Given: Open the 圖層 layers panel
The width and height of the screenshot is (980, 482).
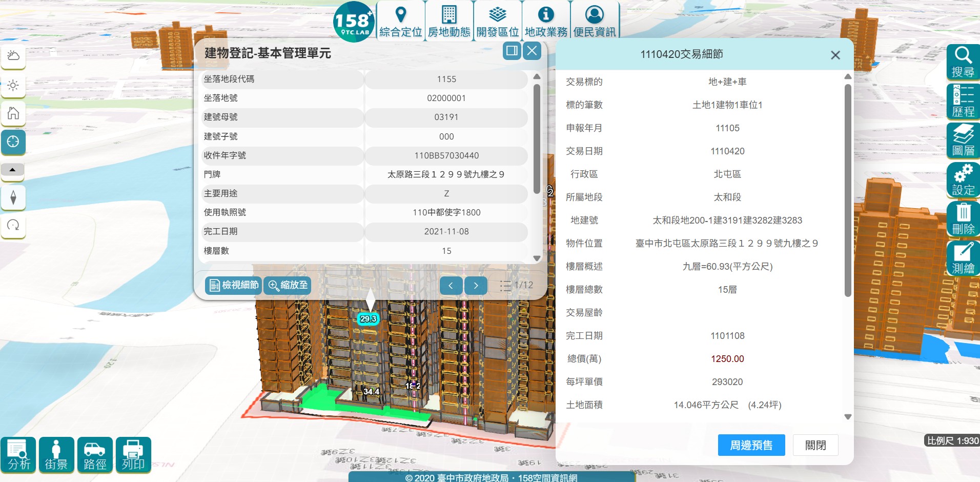Looking at the screenshot, I should [x=963, y=140].
